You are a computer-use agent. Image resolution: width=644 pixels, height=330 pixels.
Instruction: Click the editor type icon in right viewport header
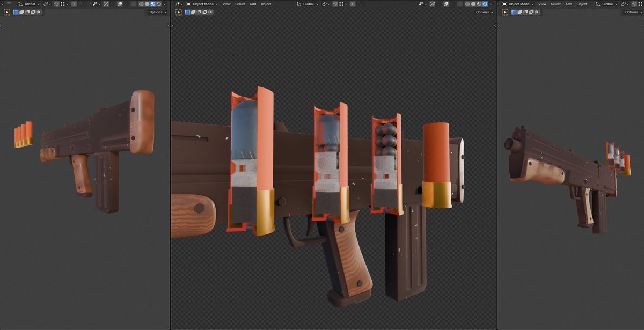click(x=504, y=4)
